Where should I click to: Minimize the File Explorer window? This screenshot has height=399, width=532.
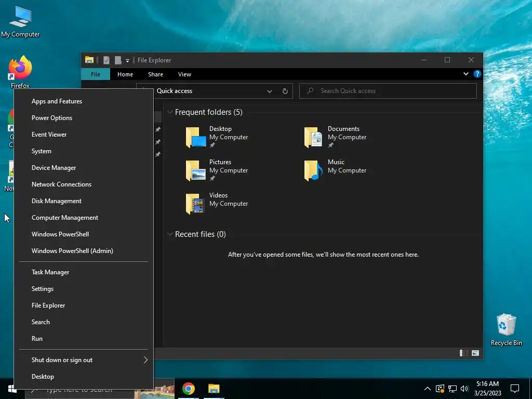tap(424, 60)
